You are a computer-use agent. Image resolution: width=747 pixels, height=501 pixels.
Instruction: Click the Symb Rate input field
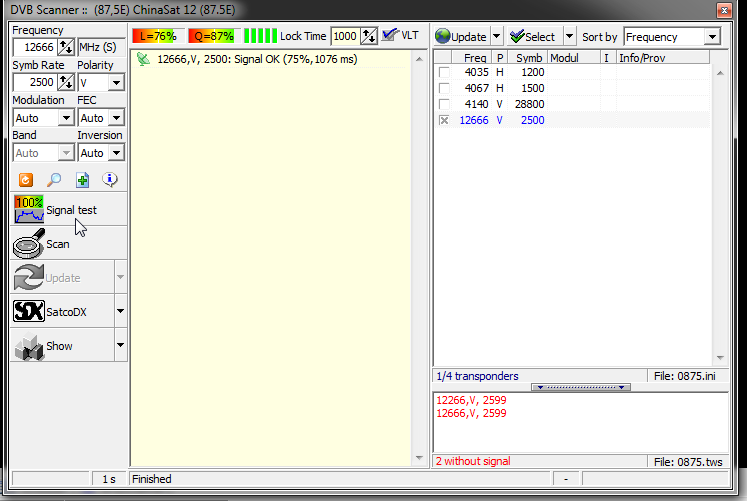[35, 82]
